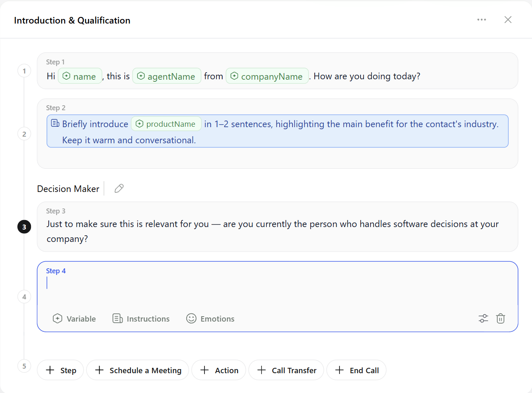Viewport: 532px width, 393px height.
Task: Add a new Step
Action: (x=60, y=370)
